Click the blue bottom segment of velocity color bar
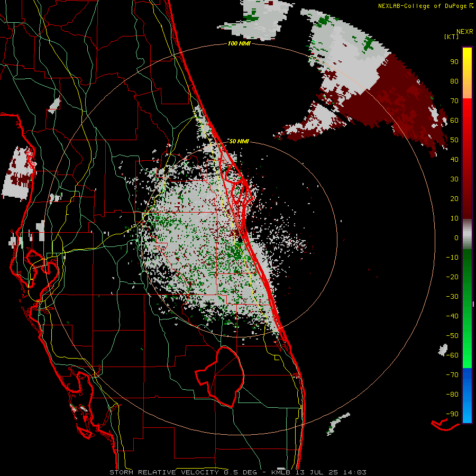 click(x=467, y=396)
